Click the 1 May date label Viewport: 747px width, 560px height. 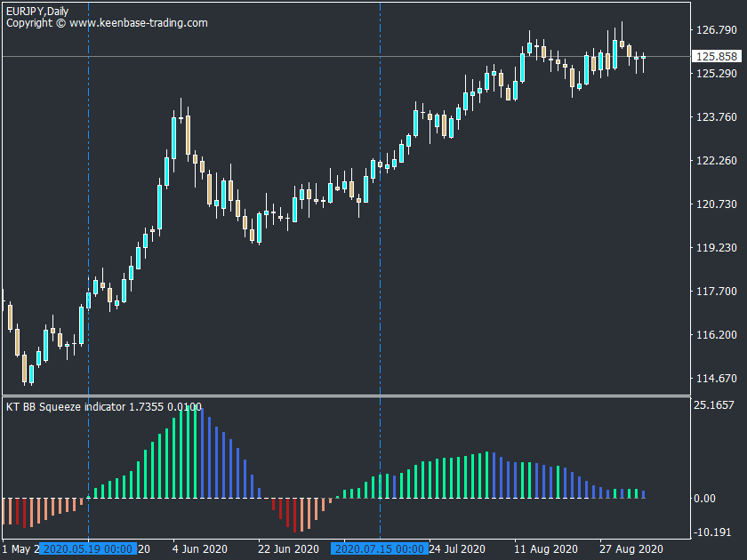click(x=20, y=549)
